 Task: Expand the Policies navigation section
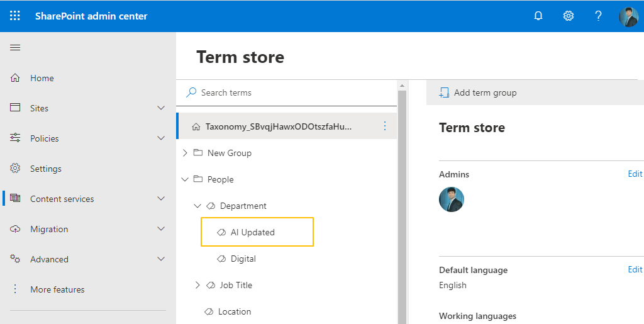point(161,138)
